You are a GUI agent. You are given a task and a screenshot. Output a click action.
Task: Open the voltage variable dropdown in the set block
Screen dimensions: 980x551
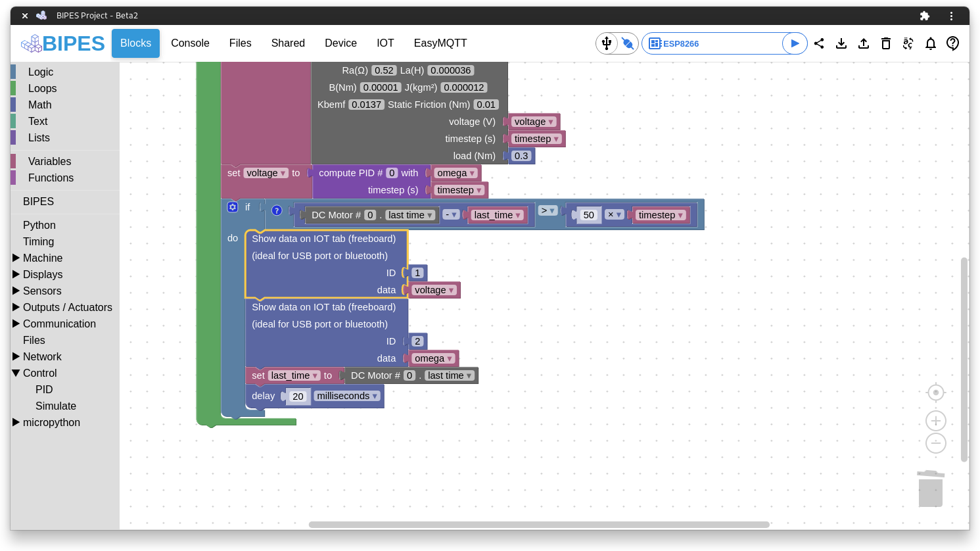coord(266,172)
